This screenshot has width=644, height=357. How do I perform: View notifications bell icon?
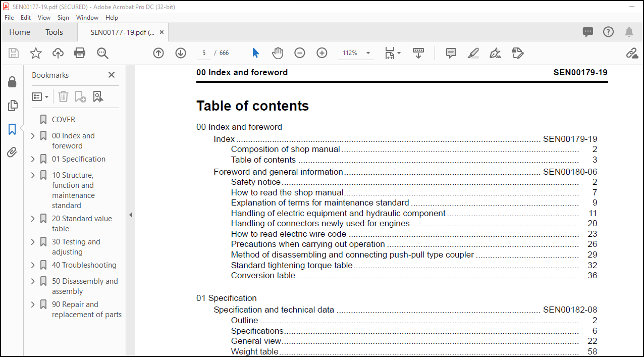629,32
